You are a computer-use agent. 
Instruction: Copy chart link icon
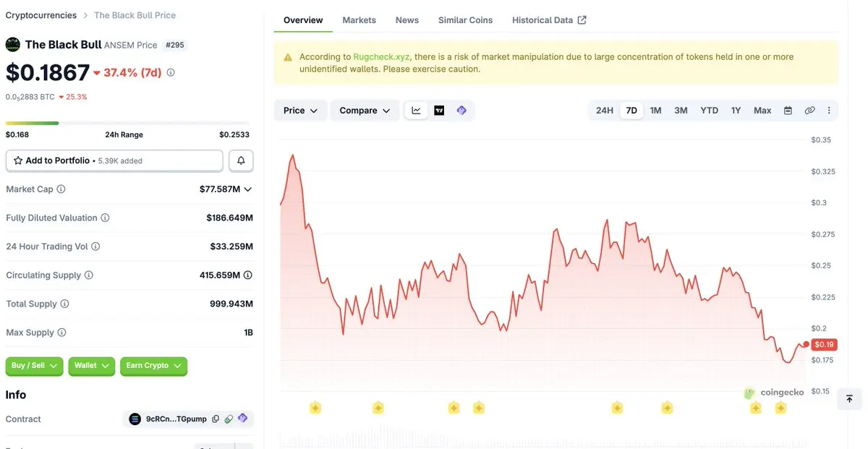(809, 111)
